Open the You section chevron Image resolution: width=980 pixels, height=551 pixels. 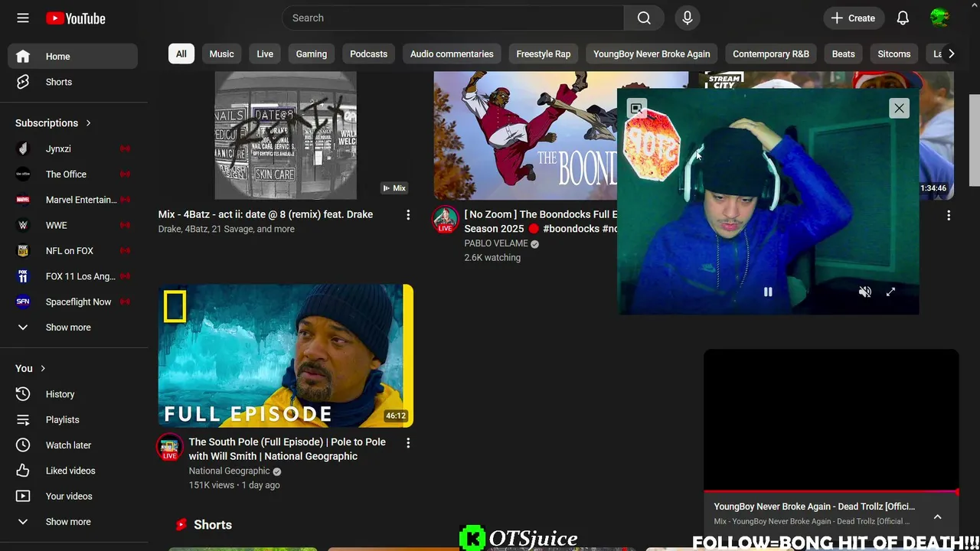[x=43, y=368]
